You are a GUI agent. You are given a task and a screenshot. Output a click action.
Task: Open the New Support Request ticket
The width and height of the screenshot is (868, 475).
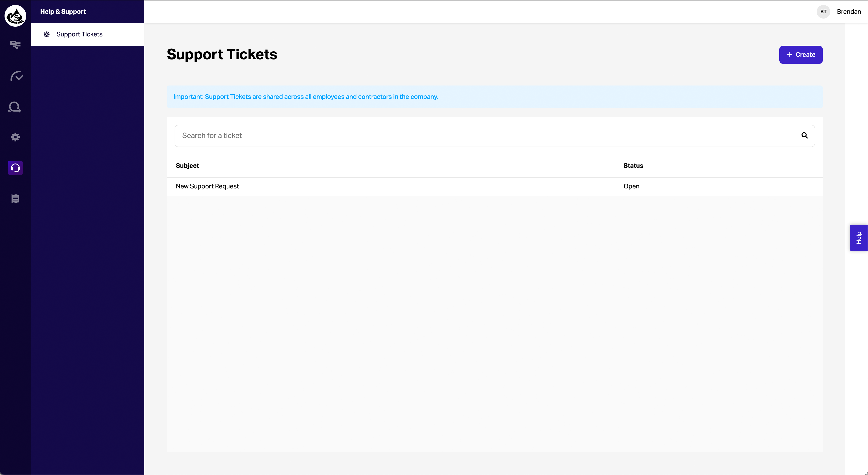(x=207, y=186)
